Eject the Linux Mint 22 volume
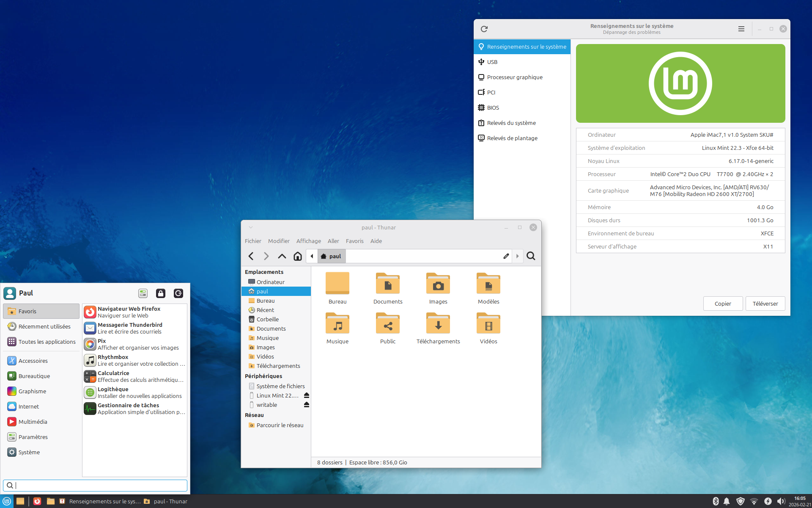This screenshot has height=508, width=812. pyautogui.click(x=307, y=395)
